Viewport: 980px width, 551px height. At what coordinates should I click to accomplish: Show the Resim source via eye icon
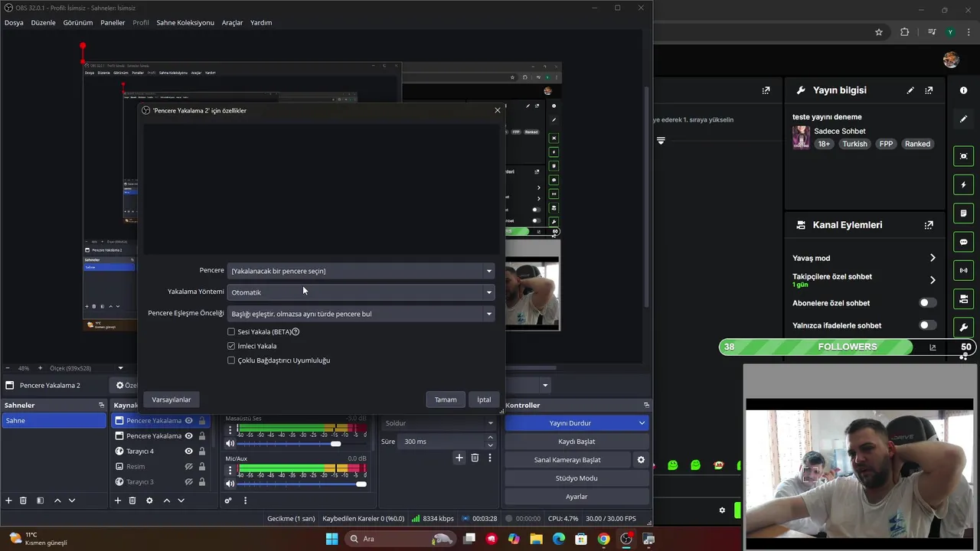click(188, 467)
